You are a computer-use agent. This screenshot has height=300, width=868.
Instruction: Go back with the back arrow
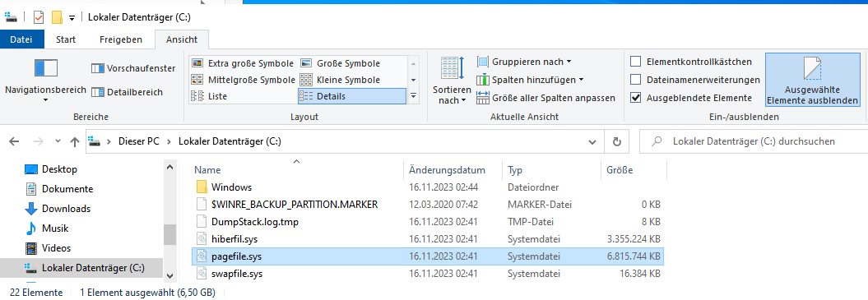15,141
